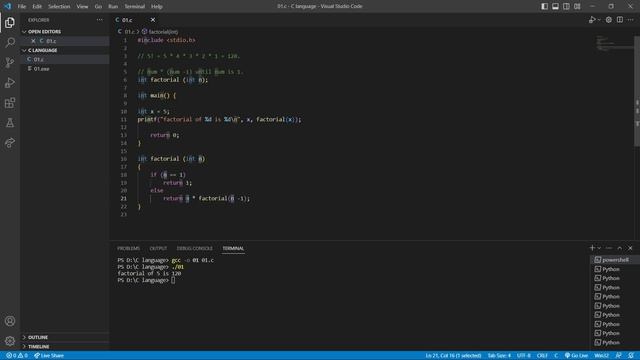Open the feedback icon in status bar
This screenshot has width=640, height=360.
point(619,356)
